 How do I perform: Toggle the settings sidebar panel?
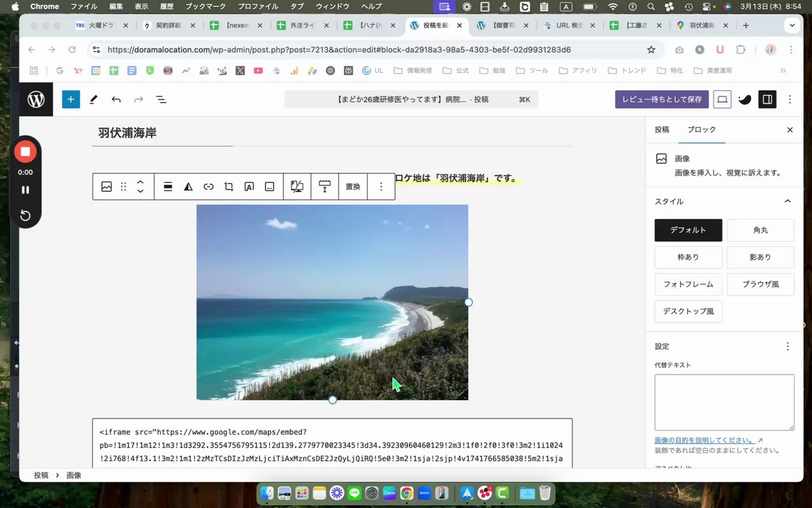point(768,99)
